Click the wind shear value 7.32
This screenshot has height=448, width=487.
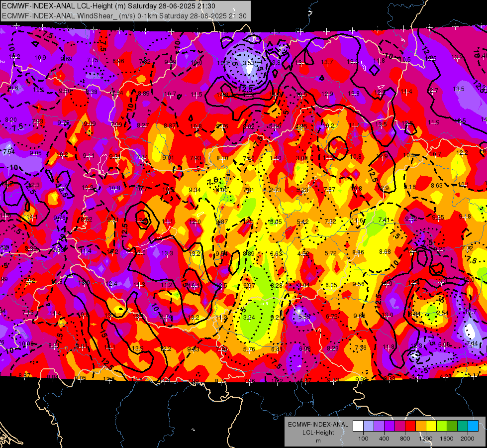330,222
